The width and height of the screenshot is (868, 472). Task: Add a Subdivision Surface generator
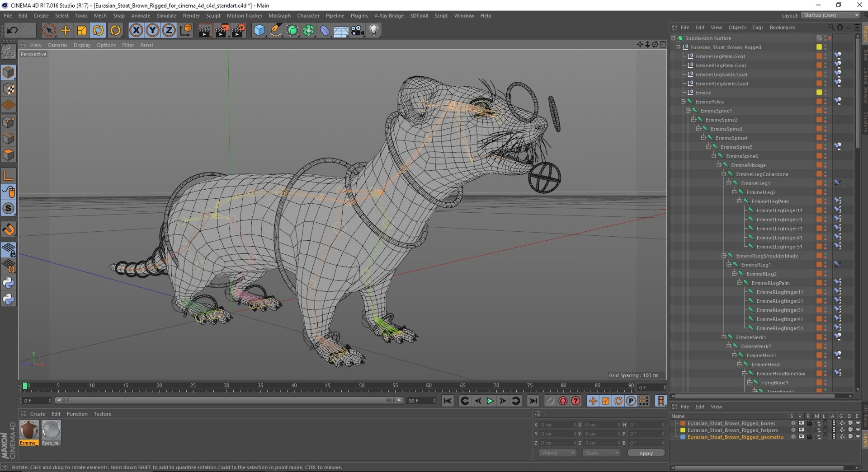pos(292,30)
